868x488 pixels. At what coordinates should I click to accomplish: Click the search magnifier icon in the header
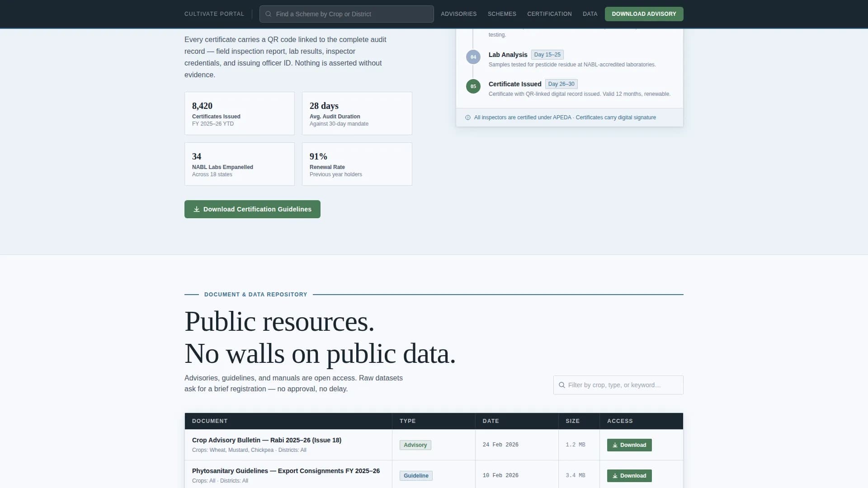tap(268, 14)
